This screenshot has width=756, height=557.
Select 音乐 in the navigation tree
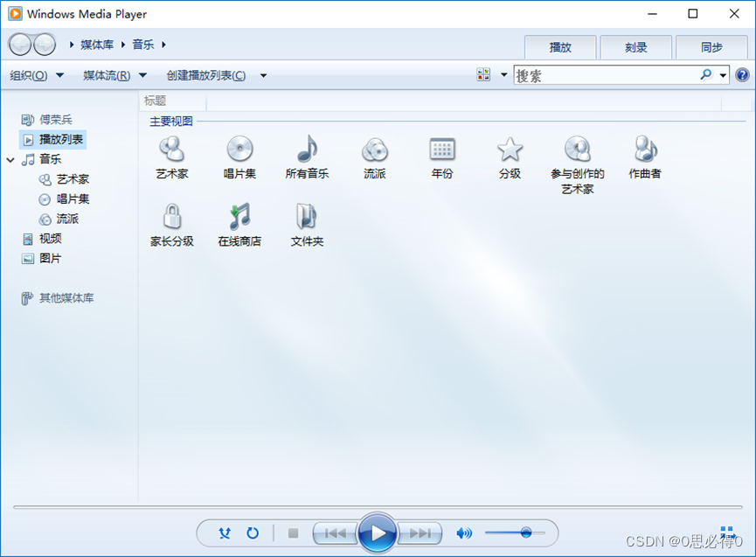[42, 159]
